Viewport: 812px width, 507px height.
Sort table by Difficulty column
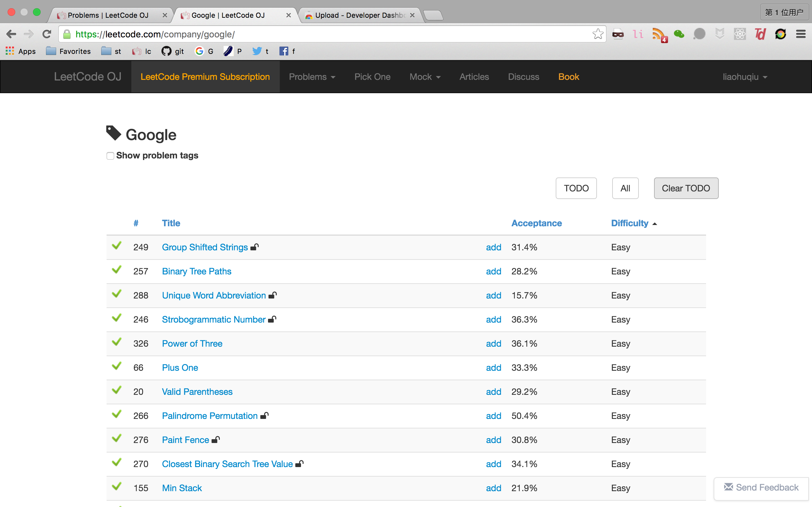[x=630, y=223]
